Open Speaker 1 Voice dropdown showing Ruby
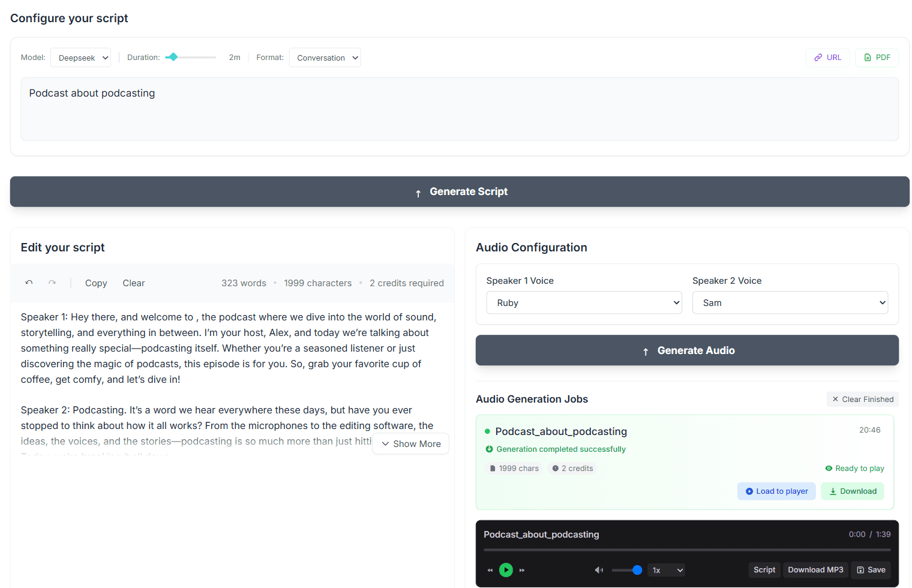This screenshot has width=912, height=588. pos(584,303)
